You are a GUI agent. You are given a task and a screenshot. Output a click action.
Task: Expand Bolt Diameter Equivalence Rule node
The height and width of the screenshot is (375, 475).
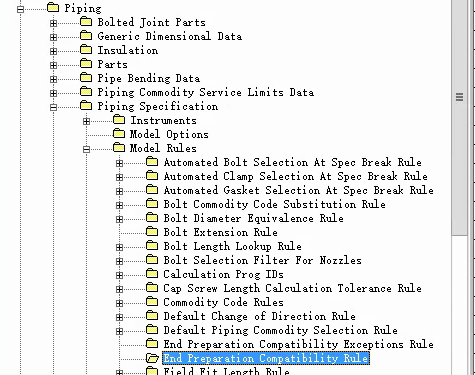(x=119, y=219)
